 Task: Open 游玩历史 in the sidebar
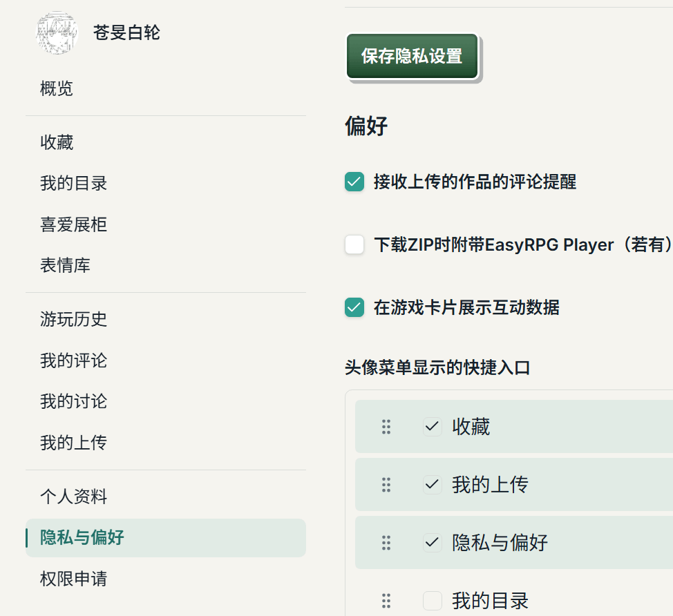[73, 319]
